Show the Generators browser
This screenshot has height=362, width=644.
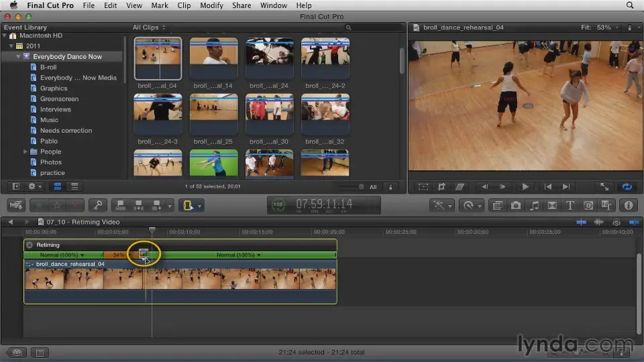588,205
